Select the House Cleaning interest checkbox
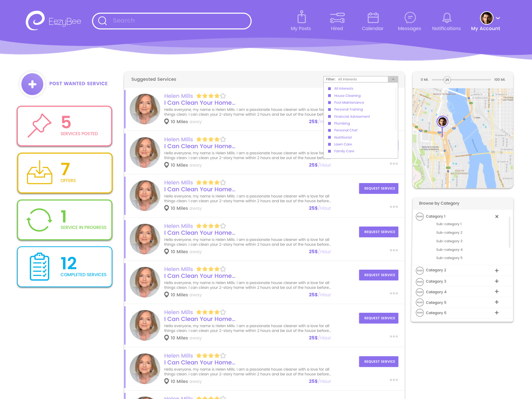532x399 pixels. point(330,95)
